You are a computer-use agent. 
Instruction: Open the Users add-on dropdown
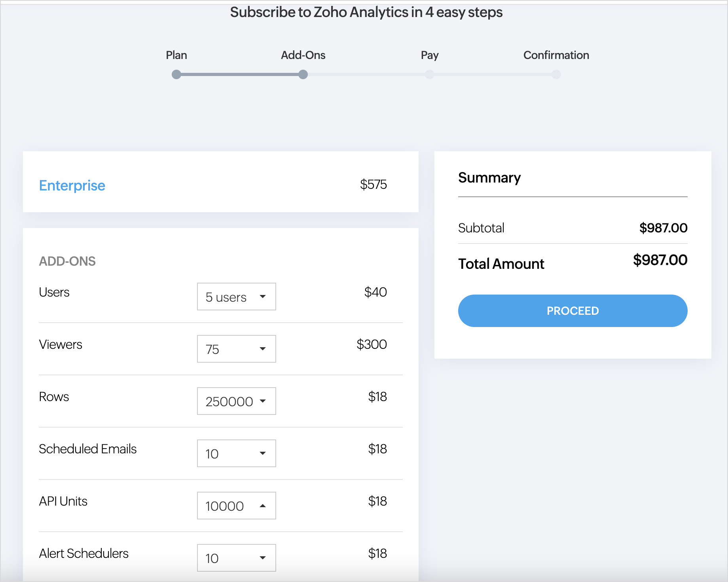click(x=237, y=297)
